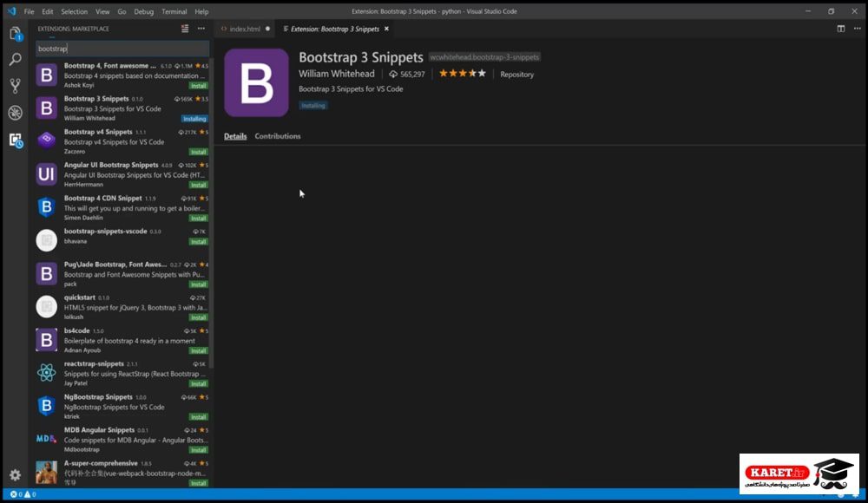868x503 pixels.
Task: Install reactstrap-snippets extension
Action: point(198,383)
